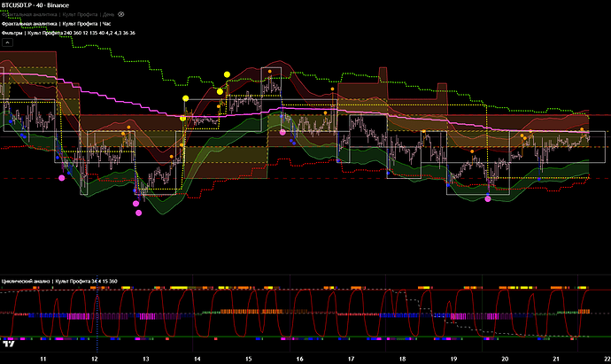Click the date label 11 on time axis

tap(43, 358)
